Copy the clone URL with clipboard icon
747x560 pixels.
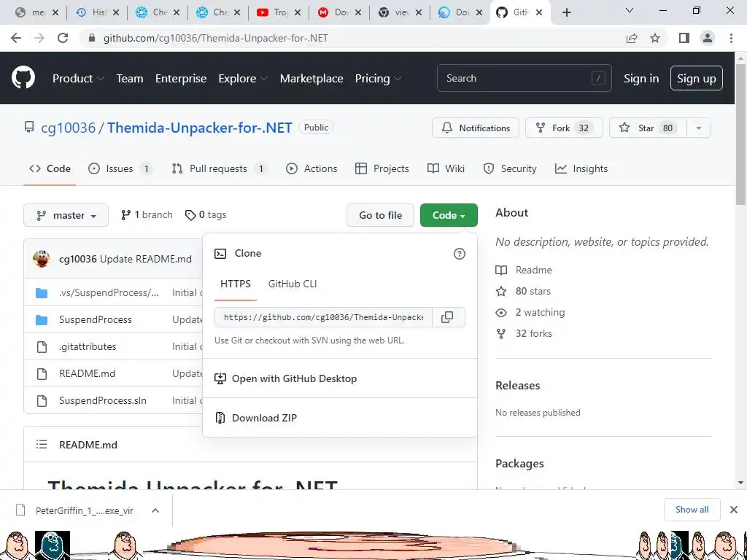coord(447,317)
